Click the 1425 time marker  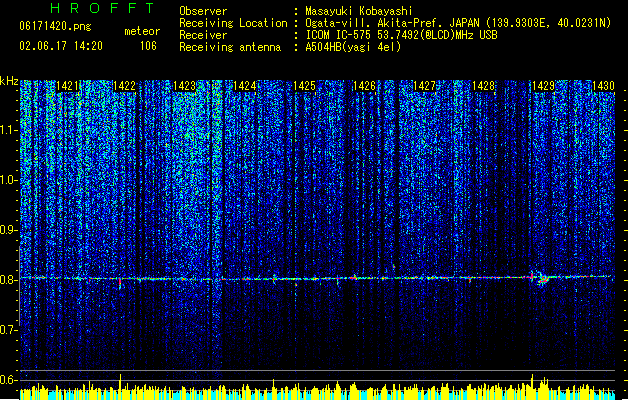pos(304,86)
